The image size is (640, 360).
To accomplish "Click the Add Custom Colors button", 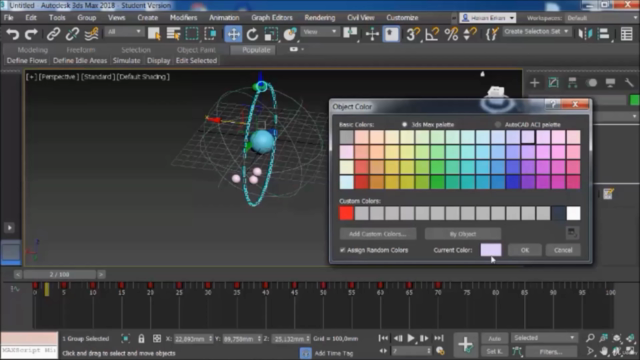I will pos(378,234).
